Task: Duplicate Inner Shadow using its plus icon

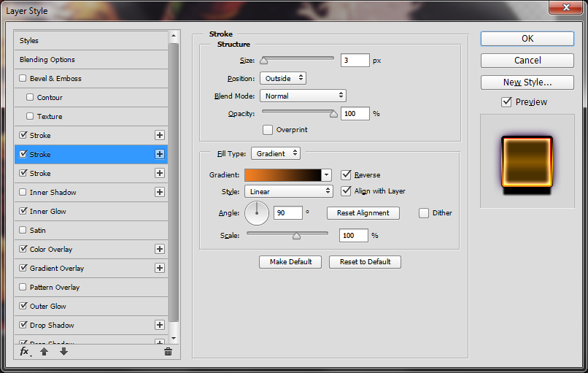Action: (159, 192)
